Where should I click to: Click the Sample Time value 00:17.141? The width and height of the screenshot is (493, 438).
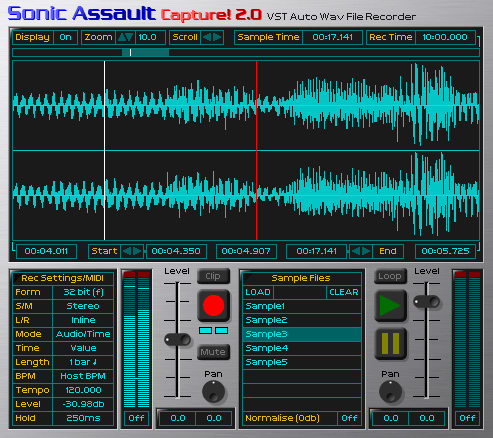point(332,37)
